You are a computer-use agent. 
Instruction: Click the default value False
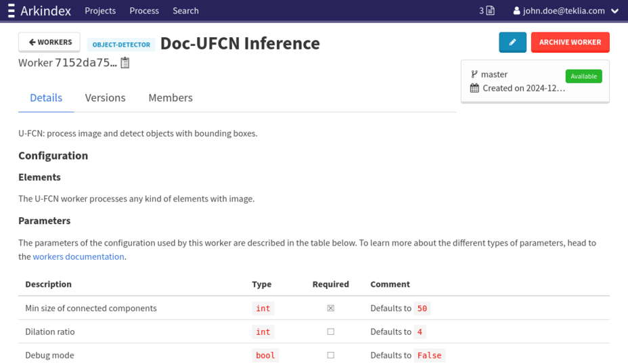429,355
